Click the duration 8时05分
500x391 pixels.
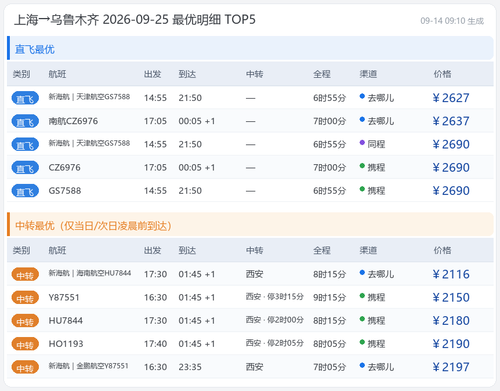pyautogui.click(x=329, y=344)
